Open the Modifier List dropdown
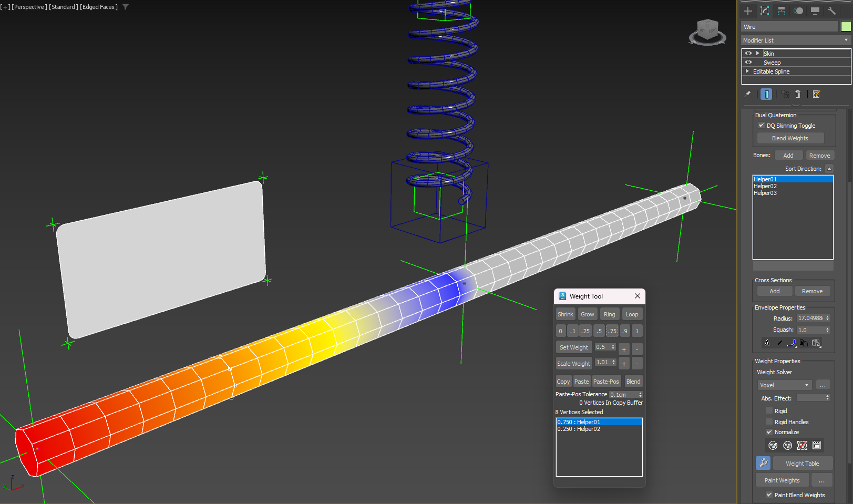Viewport: 853px width, 504px height. click(796, 40)
